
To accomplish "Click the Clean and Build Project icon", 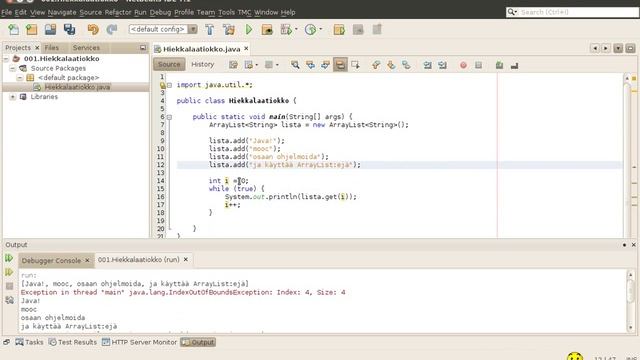I will 229,29.
